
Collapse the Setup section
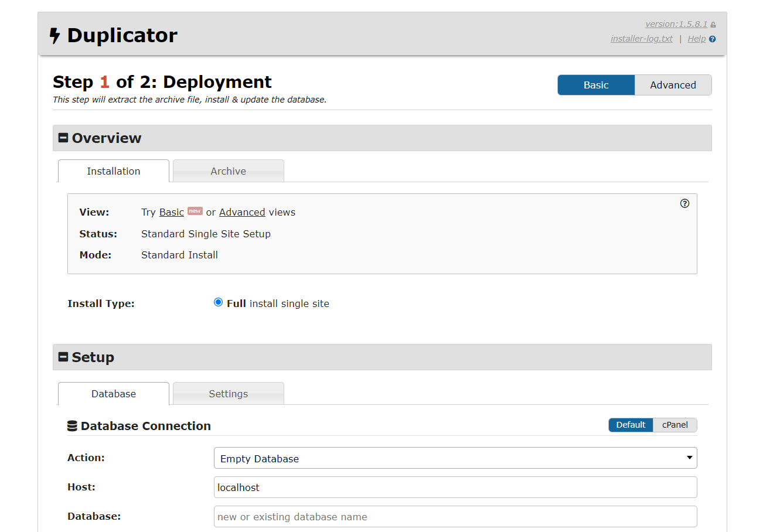click(x=63, y=357)
